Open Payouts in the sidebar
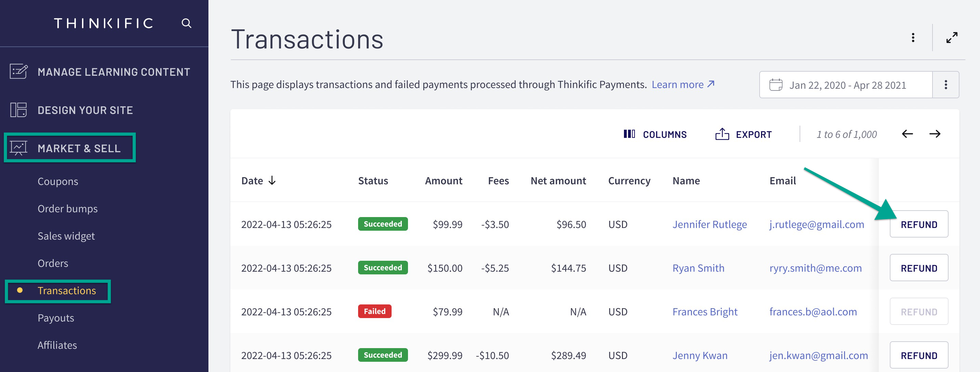Image resolution: width=980 pixels, height=372 pixels. [x=56, y=318]
